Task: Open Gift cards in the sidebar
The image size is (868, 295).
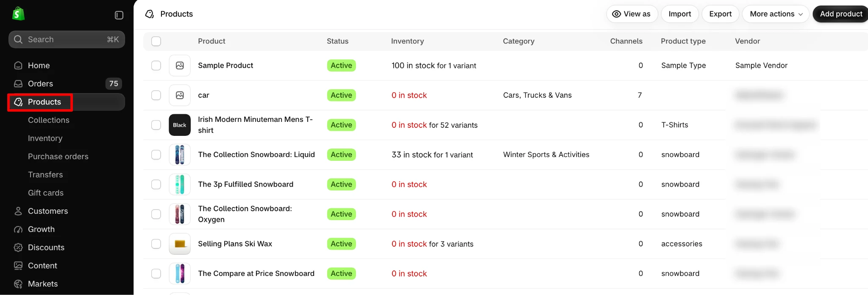Action: (46, 193)
